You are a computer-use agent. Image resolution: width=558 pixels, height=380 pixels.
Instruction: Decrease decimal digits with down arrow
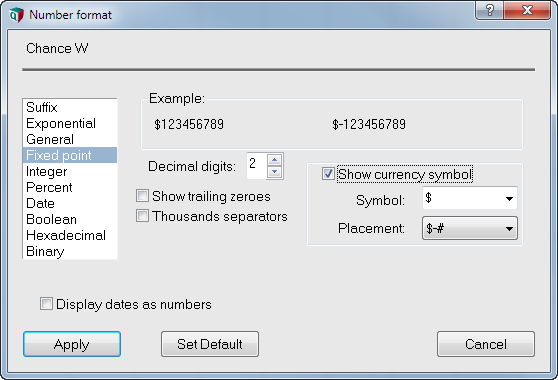pos(274,172)
